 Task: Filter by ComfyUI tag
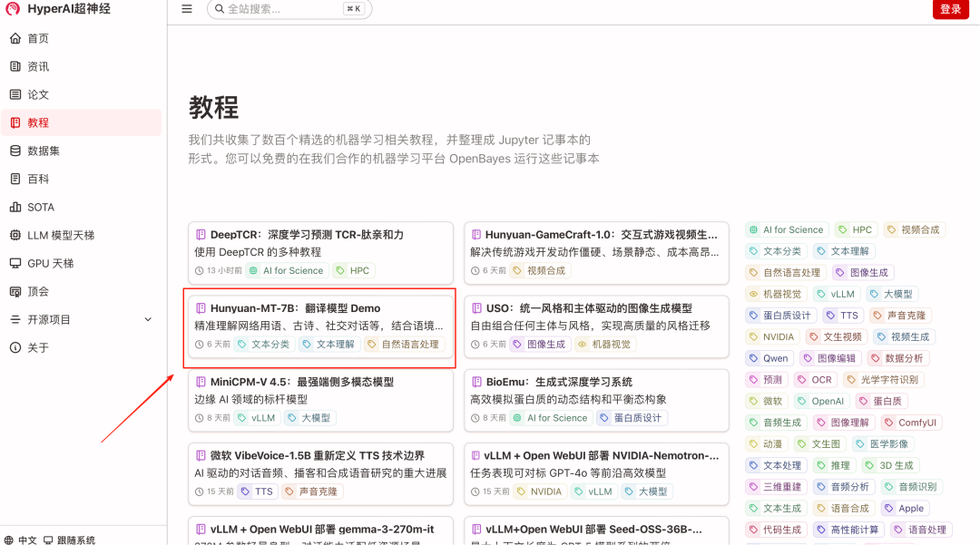(x=910, y=423)
